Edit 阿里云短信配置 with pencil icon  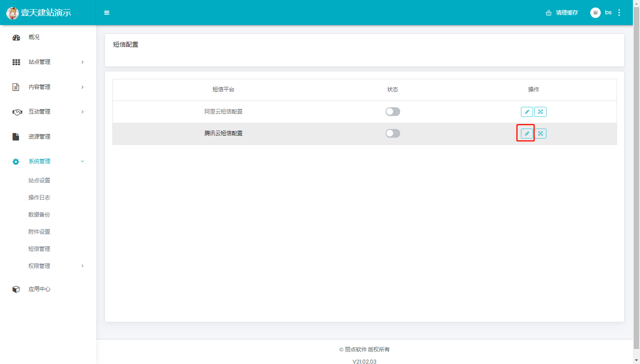(x=527, y=112)
